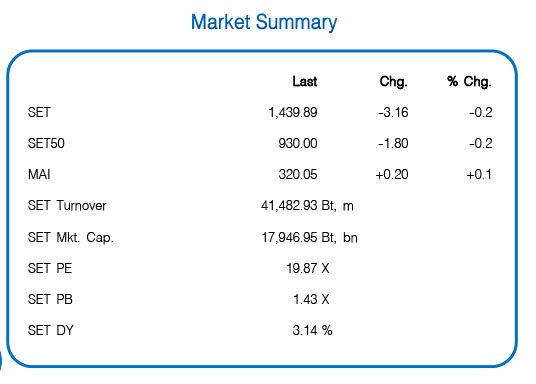Click the SET index row label
Screen dimensions: 536x384
(x=39, y=112)
